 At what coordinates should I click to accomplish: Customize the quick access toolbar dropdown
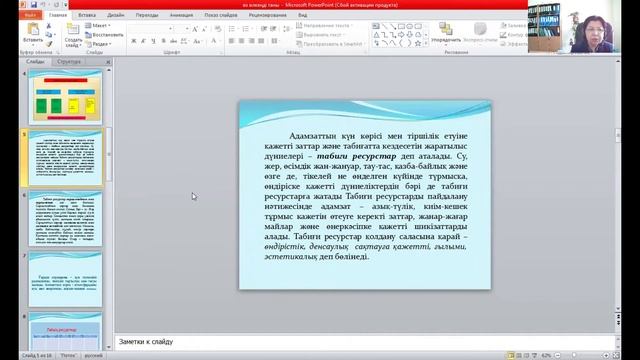click(x=65, y=4)
